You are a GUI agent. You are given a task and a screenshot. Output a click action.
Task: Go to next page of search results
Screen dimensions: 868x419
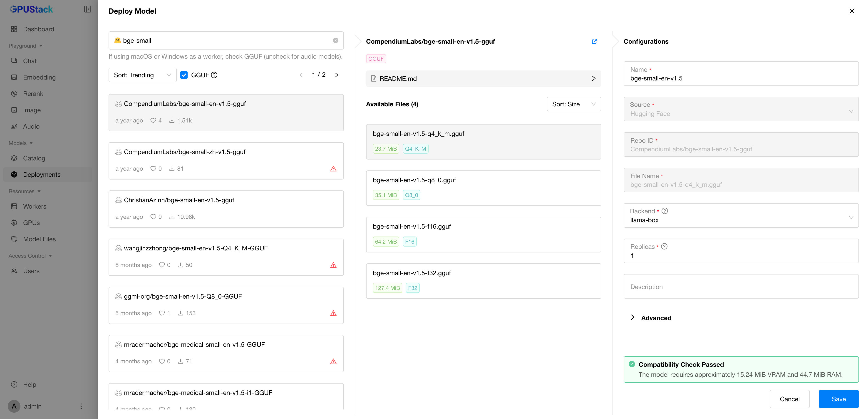point(336,75)
